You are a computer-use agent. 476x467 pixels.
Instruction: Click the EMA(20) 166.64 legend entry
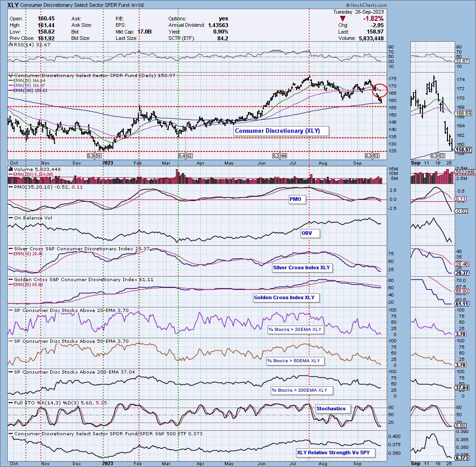tap(27, 80)
